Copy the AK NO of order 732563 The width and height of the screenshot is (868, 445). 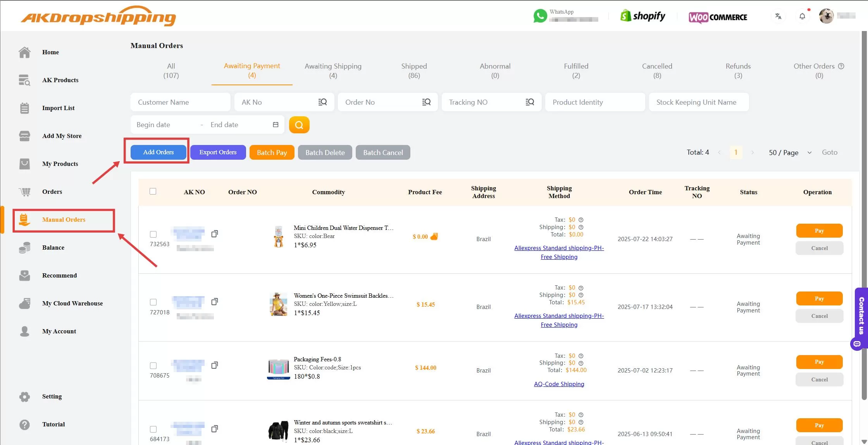point(215,234)
